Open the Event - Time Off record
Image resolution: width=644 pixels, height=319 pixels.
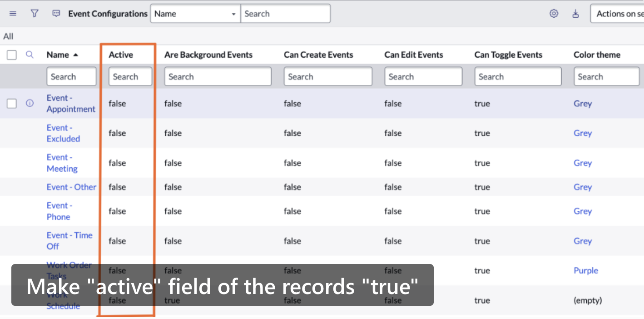coord(69,241)
